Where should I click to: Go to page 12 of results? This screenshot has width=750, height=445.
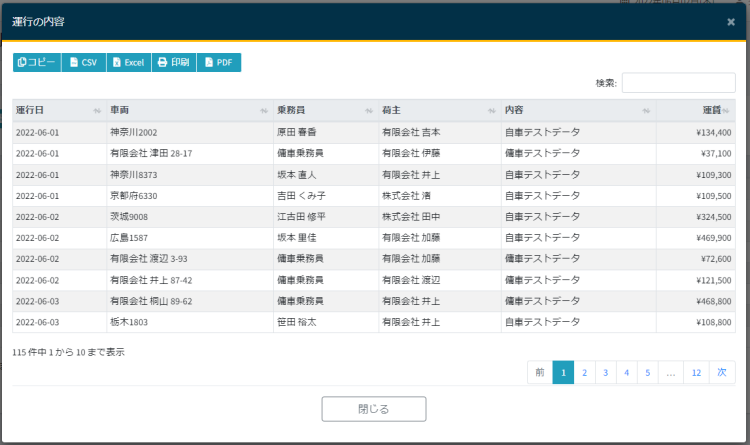pyautogui.click(x=696, y=372)
